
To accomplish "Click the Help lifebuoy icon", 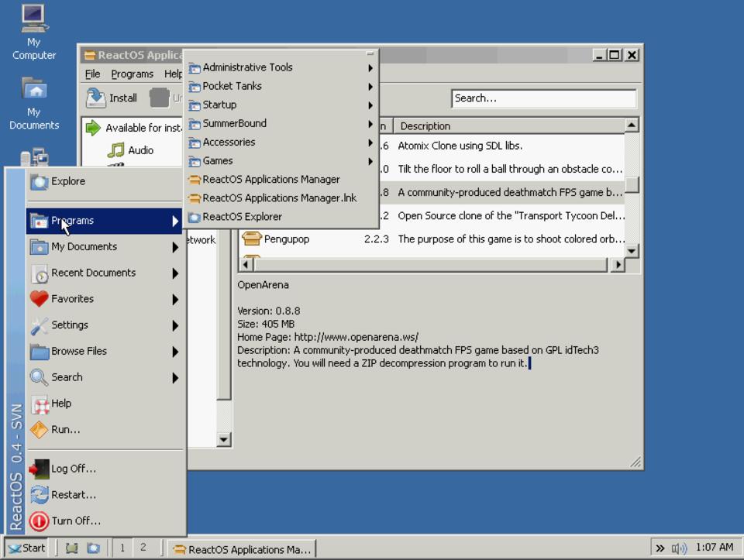I will 40,404.
